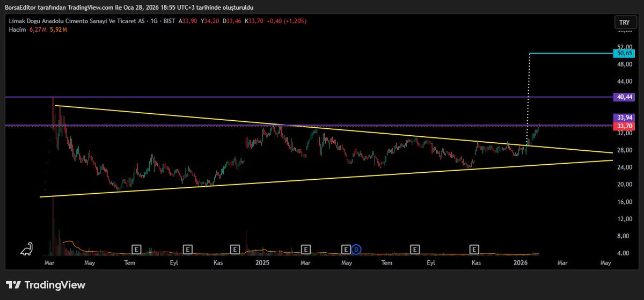Click the 2025 label on the time axis
The image size is (644, 300).
pyautogui.click(x=262, y=263)
